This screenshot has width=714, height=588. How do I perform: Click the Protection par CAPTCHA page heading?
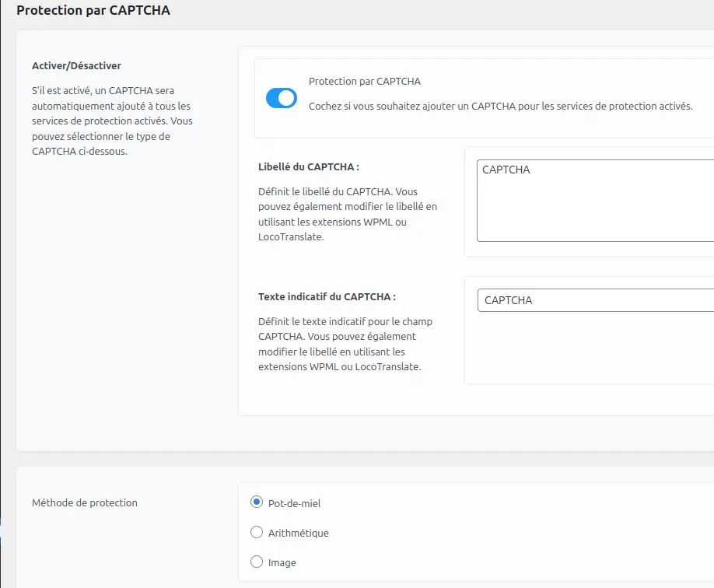click(93, 10)
